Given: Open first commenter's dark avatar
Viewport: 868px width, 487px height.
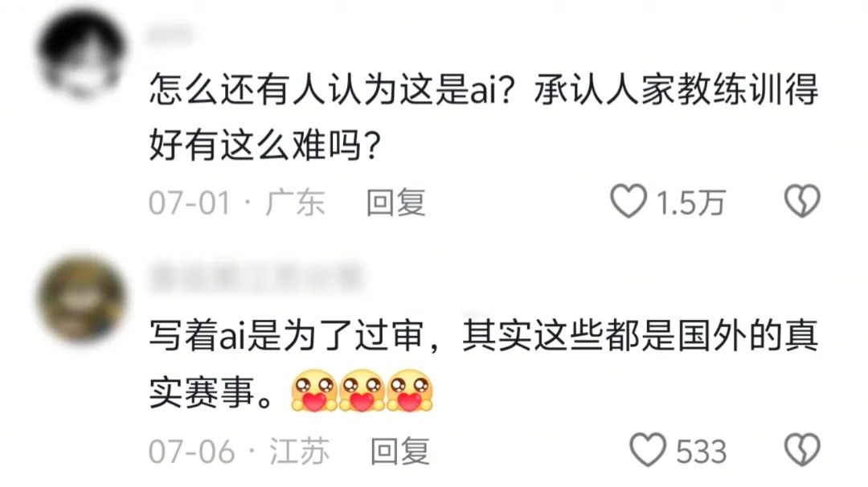Looking at the screenshot, I should click(x=82, y=54).
